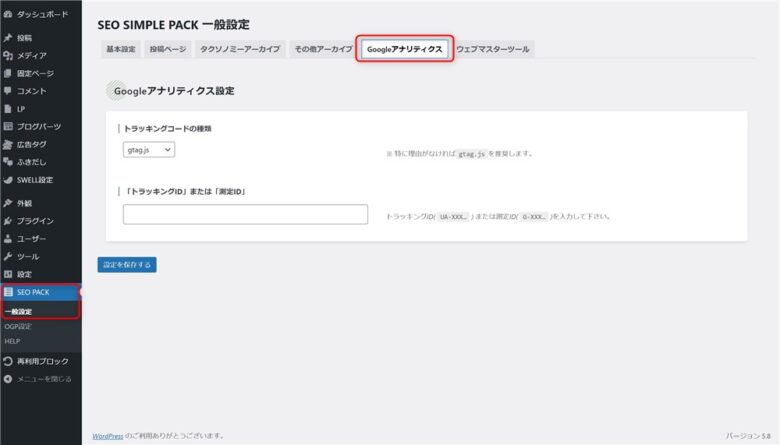780x445 pixels.
Task: Click the collapse menu arrow icon
Action: coord(8,379)
